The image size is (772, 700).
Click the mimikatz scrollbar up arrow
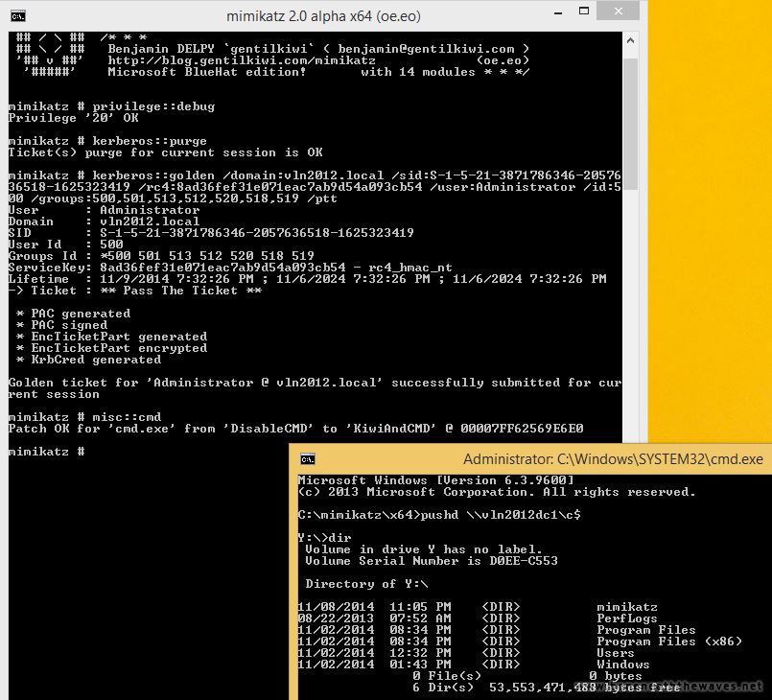click(x=631, y=41)
